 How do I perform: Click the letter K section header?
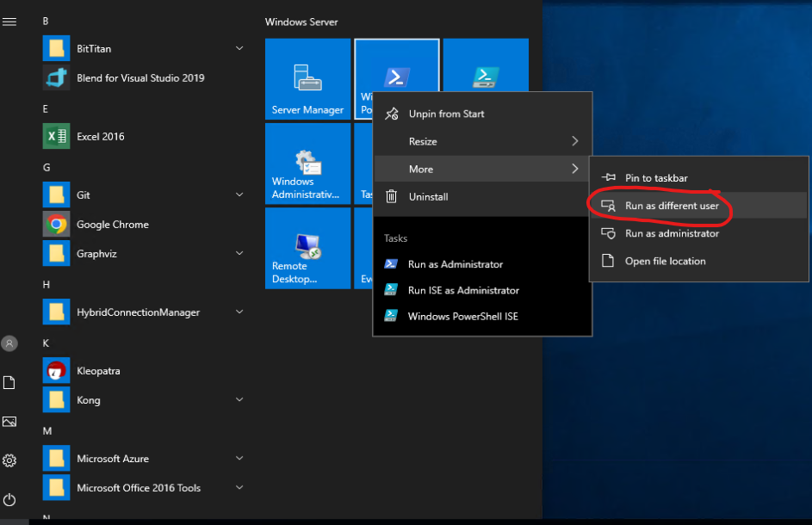pos(46,343)
